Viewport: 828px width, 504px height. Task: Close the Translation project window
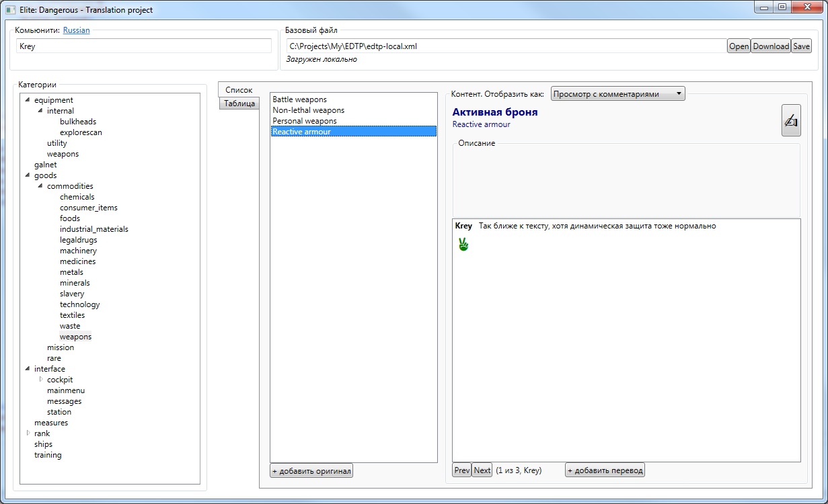[806, 7]
